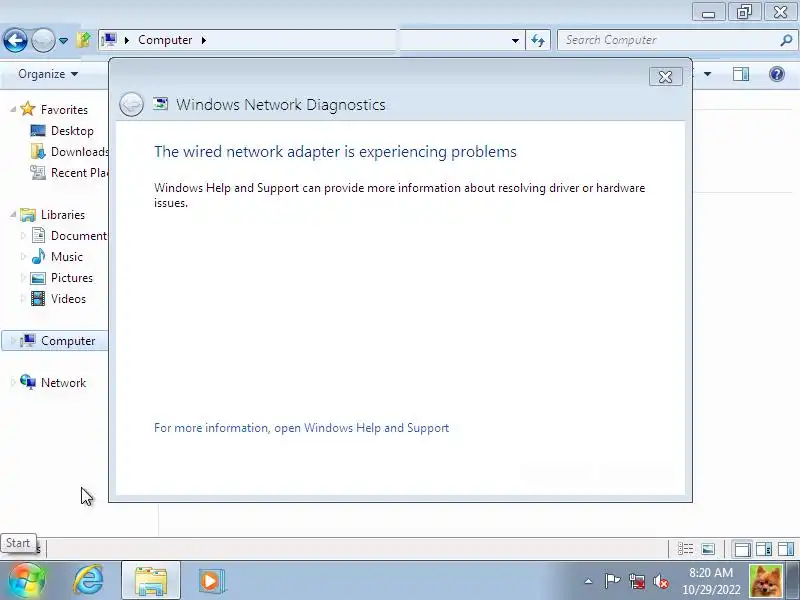Refresh the Computer folder view
The width and height of the screenshot is (800, 600).
coord(538,40)
